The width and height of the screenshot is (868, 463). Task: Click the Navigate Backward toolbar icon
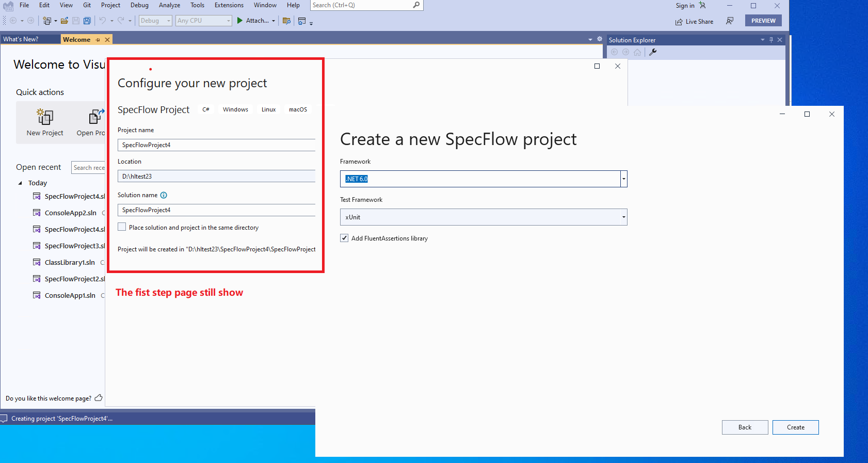pyautogui.click(x=13, y=21)
